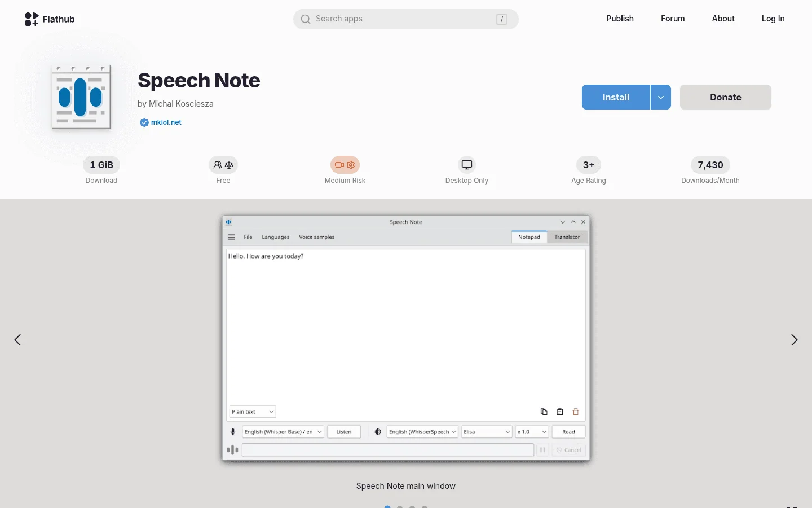Click the Donate button
The image size is (812, 508).
(x=725, y=97)
